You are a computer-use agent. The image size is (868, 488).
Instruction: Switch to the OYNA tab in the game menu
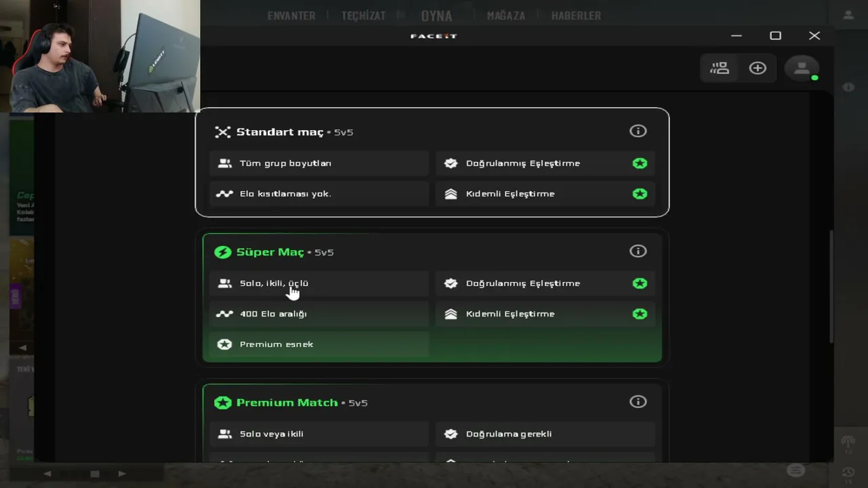pyautogui.click(x=437, y=16)
